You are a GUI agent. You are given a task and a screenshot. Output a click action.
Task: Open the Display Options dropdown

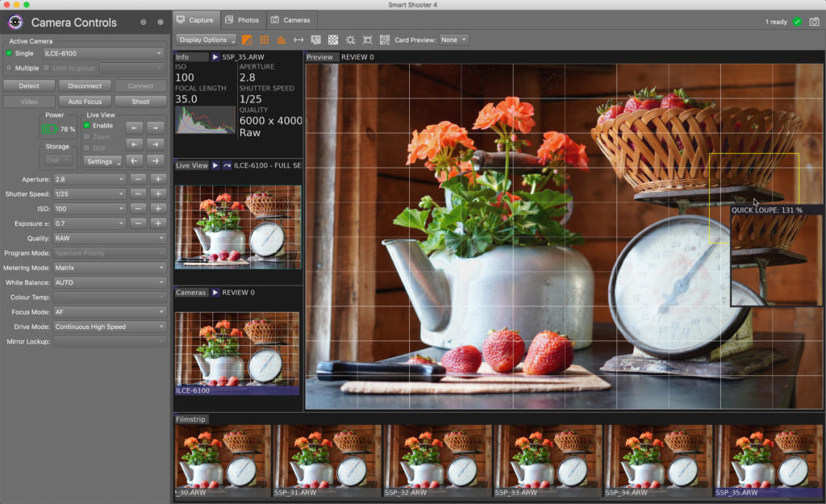206,40
